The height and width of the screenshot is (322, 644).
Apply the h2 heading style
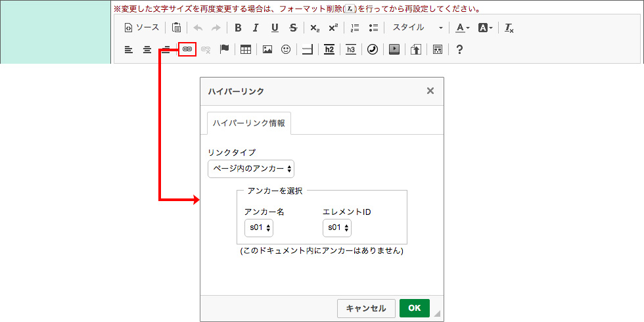click(329, 50)
